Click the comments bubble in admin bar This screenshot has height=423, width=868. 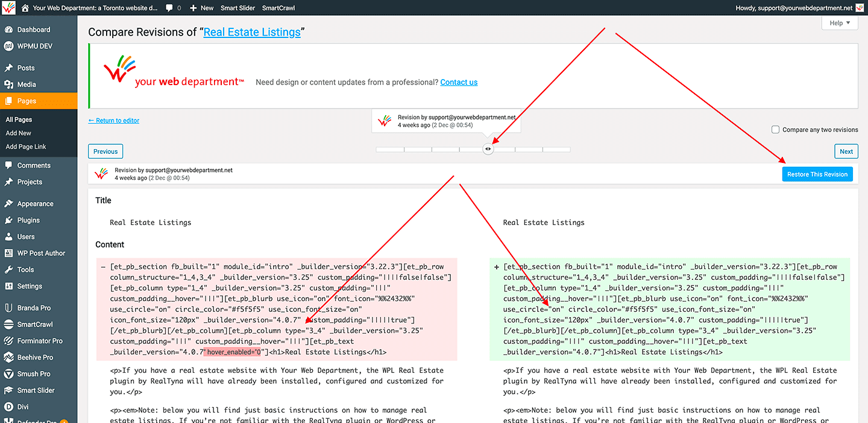pos(169,8)
